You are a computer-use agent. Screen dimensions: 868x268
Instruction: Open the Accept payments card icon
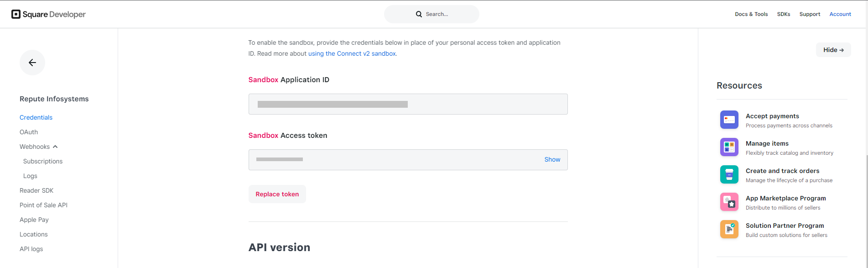729,120
